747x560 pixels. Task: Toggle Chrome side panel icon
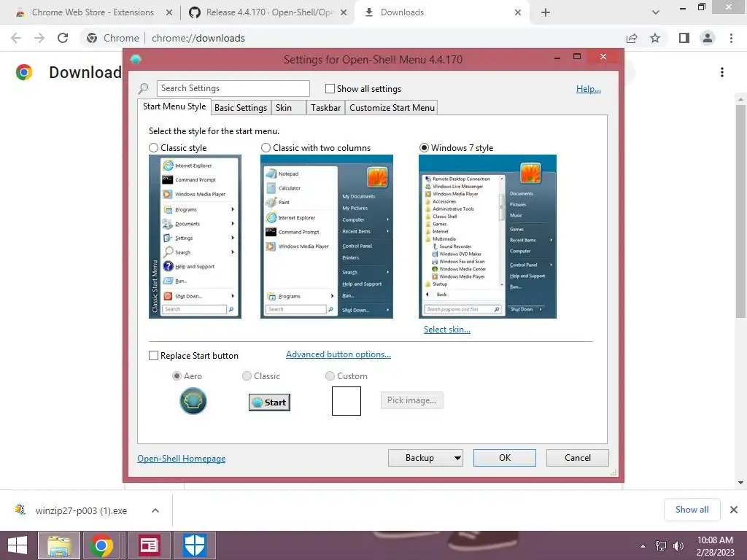coord(684,38)
